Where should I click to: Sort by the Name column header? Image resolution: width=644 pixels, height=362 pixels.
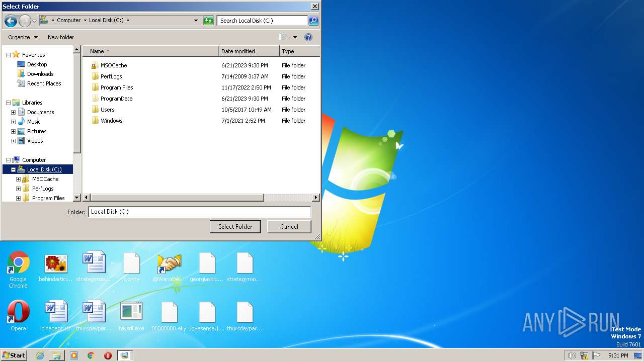click(151, 51)
